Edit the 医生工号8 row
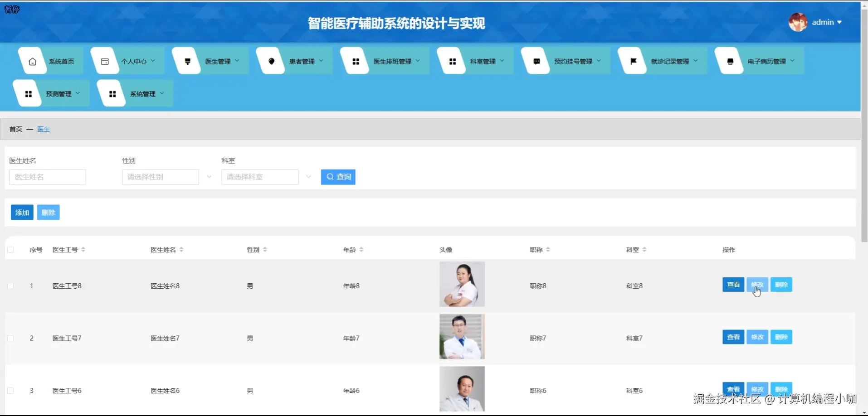 pyautogui.click(x=757, y=285)
